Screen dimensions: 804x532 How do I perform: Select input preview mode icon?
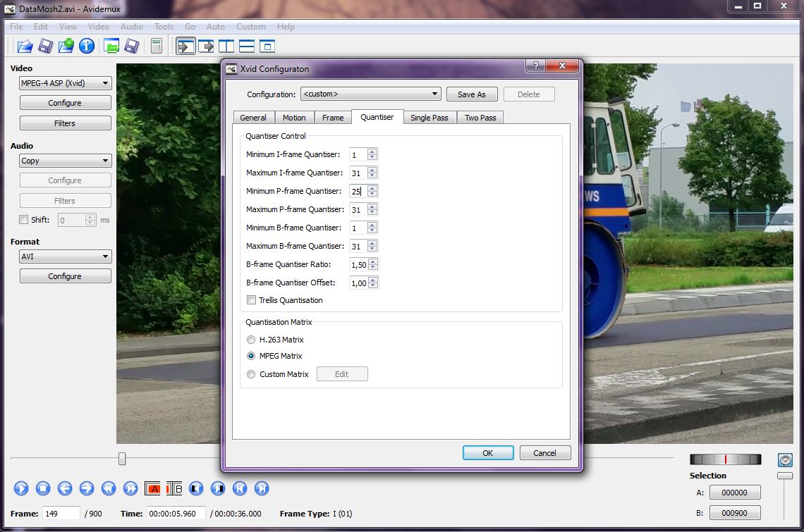point(185,47)
